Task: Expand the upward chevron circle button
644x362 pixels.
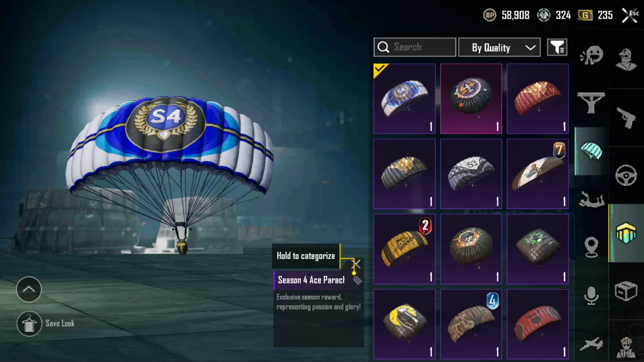Action: pos(29,289)
